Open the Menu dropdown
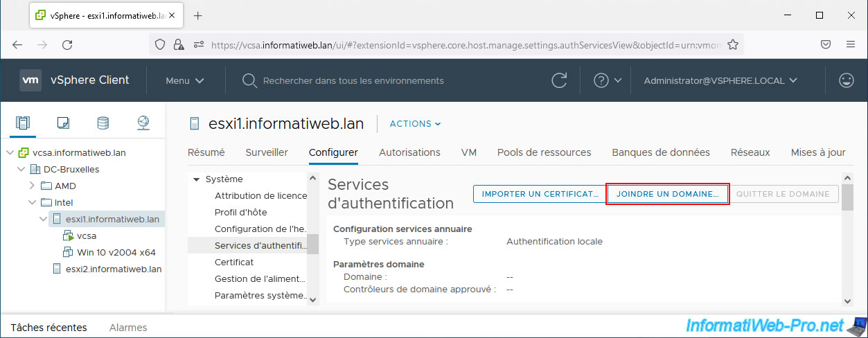The height and width of the screenshot is (338, 868). (x=184, y=80)
